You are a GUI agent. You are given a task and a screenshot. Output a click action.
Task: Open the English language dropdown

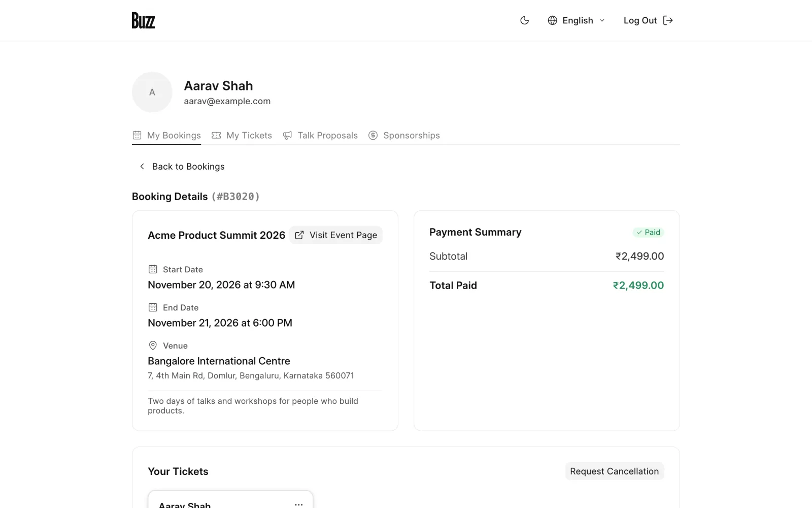coord(577,20)
